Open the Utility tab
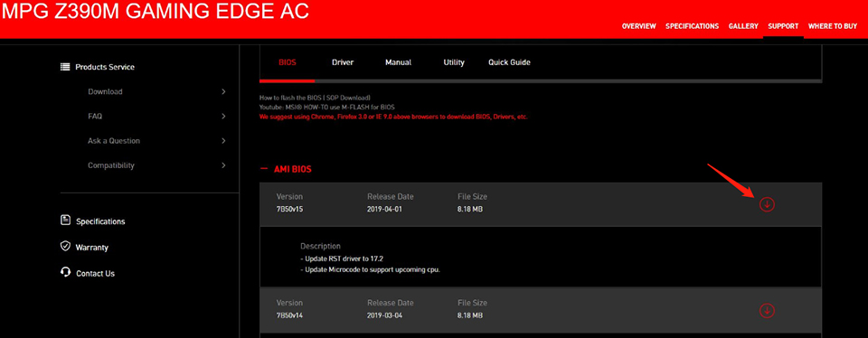 tap(454, 62)
